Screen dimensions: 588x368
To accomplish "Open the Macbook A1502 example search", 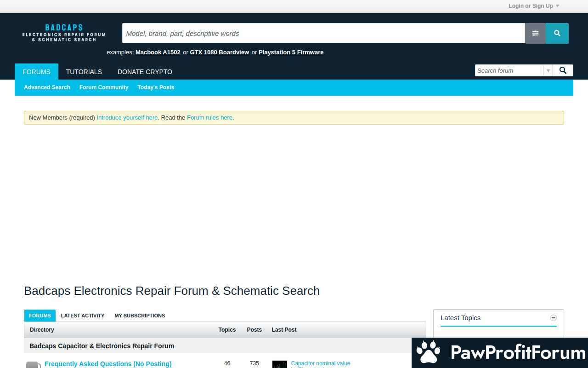I will [158, 52].
